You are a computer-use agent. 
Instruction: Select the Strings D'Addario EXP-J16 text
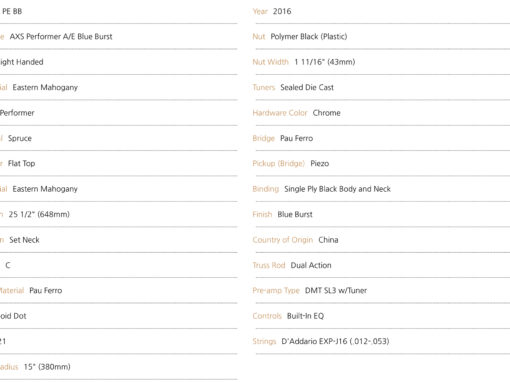(x=321, y=341)
